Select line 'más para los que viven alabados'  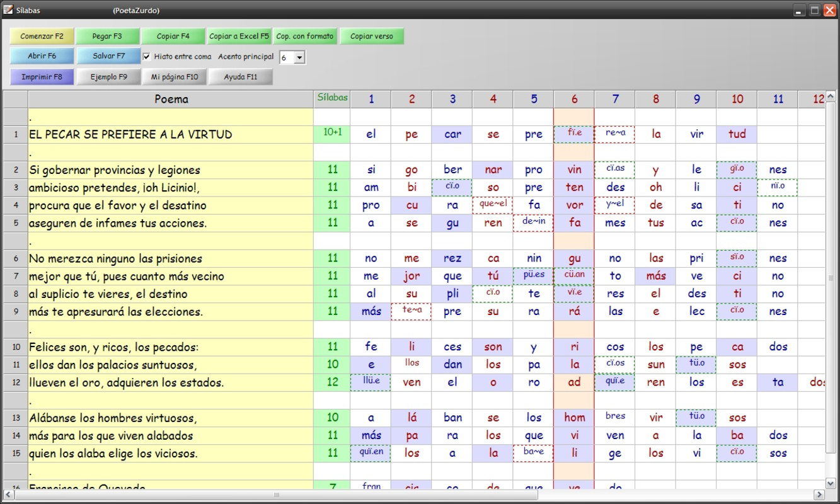pyautogui.click(x=171, y=435)
